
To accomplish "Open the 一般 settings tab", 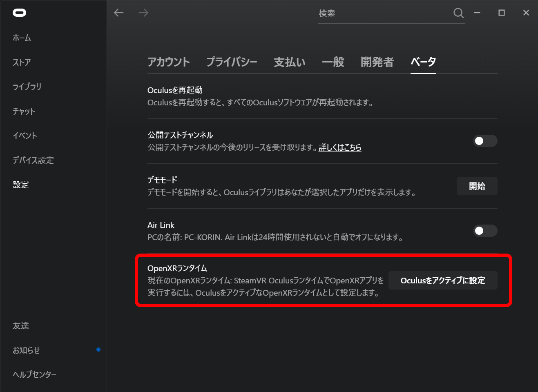I will pos(333,62).
